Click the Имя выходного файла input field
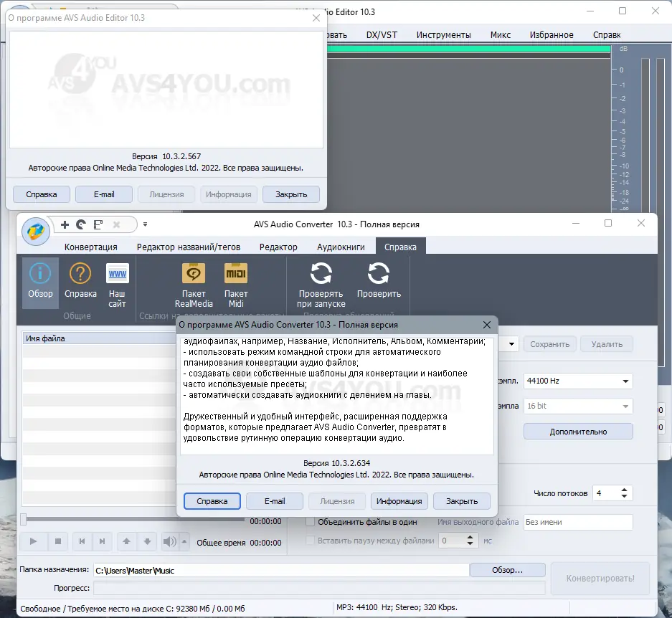Screen dimensions: 672x618 [578, 522]
